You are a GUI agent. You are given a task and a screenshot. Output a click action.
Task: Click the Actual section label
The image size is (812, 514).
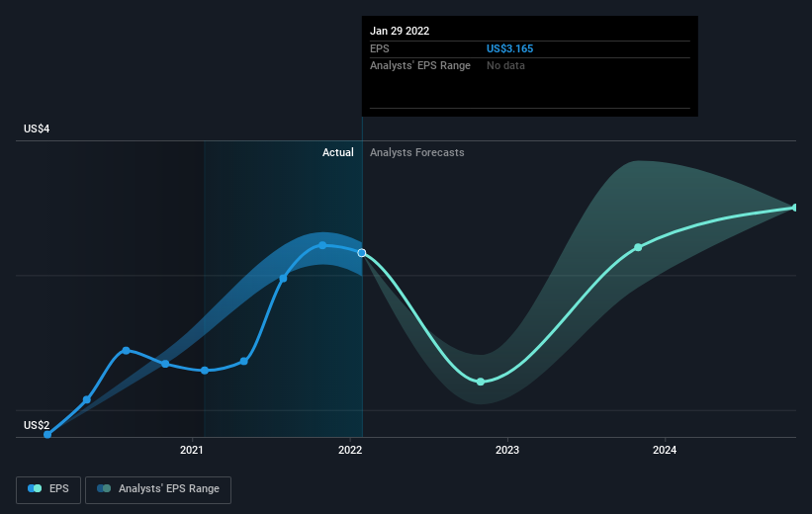pyautogui.click(x=337, y=152)
